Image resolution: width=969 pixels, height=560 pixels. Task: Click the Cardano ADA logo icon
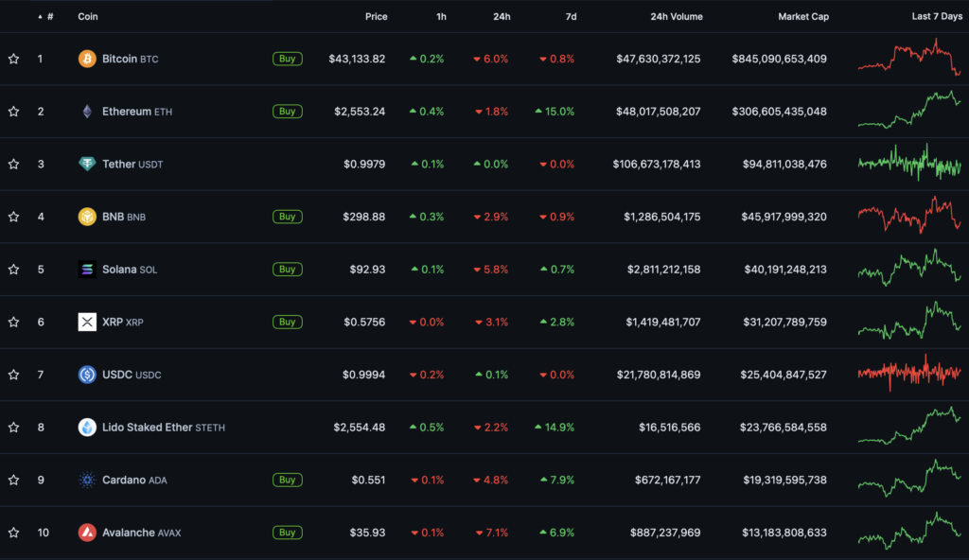[x=87, y=480]
